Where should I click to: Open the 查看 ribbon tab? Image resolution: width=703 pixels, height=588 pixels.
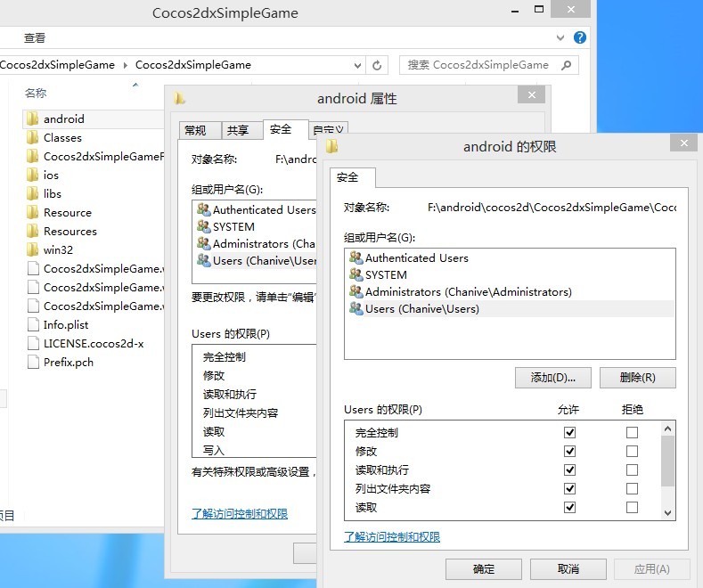tap(35, 38)
